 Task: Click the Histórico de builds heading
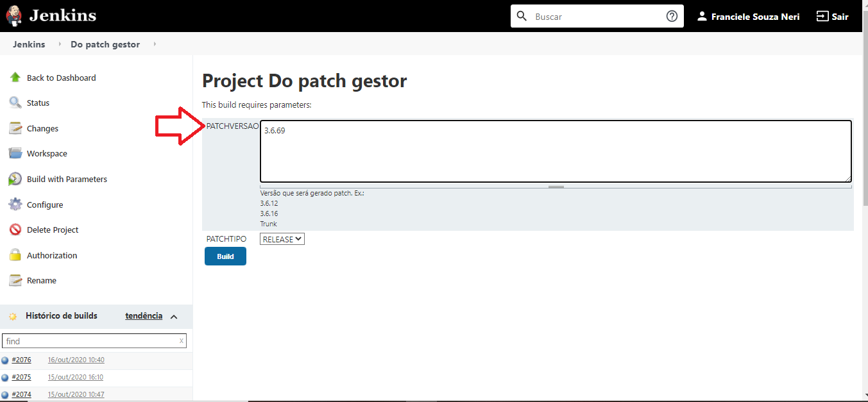click(62, 315)
